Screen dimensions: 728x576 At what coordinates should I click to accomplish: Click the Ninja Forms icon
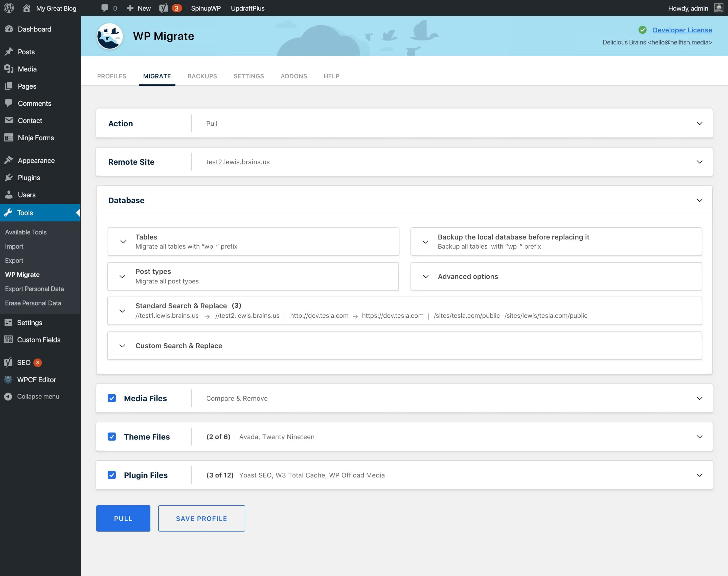click(9, 138)
